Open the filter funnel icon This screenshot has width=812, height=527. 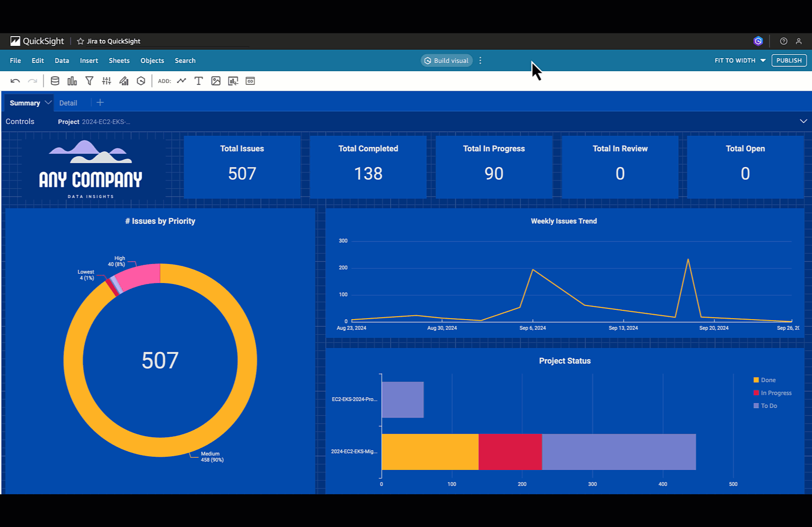click(x=89, y=81)
